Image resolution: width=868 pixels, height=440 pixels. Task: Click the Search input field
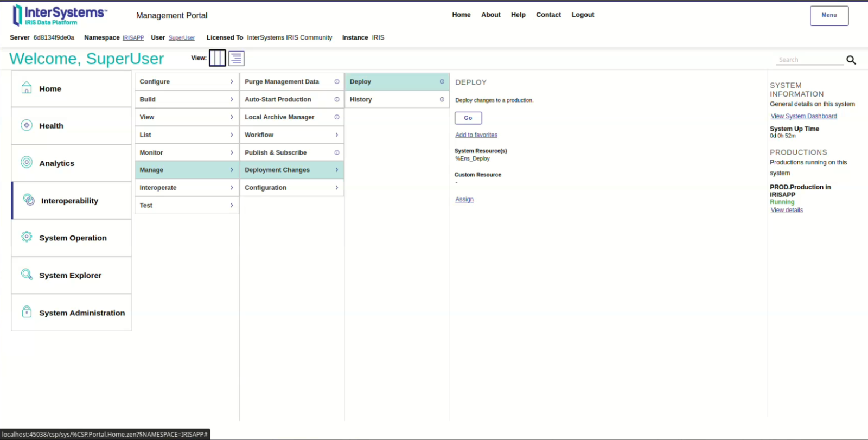pos(809,60)
